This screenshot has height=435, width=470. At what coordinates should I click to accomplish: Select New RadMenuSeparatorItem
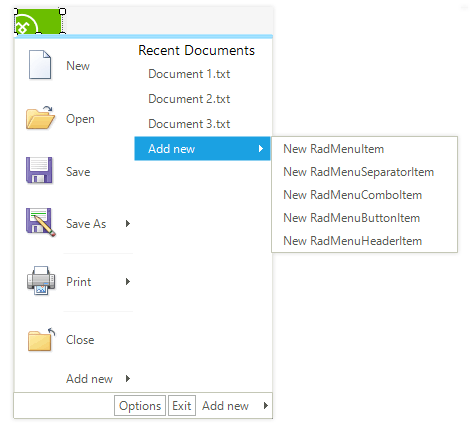tap(359, 172)
